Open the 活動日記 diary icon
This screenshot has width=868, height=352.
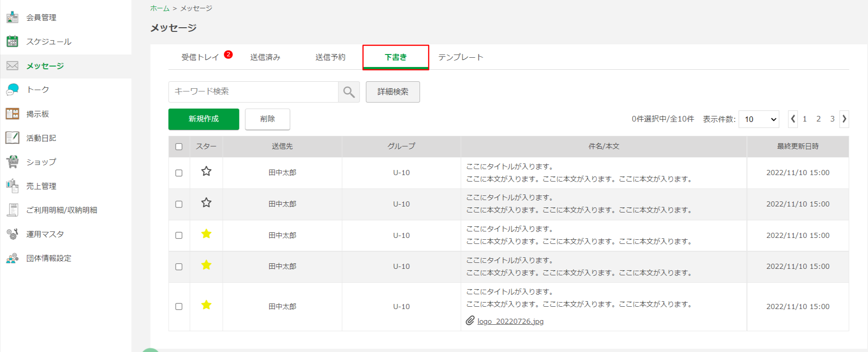point(12,138)
